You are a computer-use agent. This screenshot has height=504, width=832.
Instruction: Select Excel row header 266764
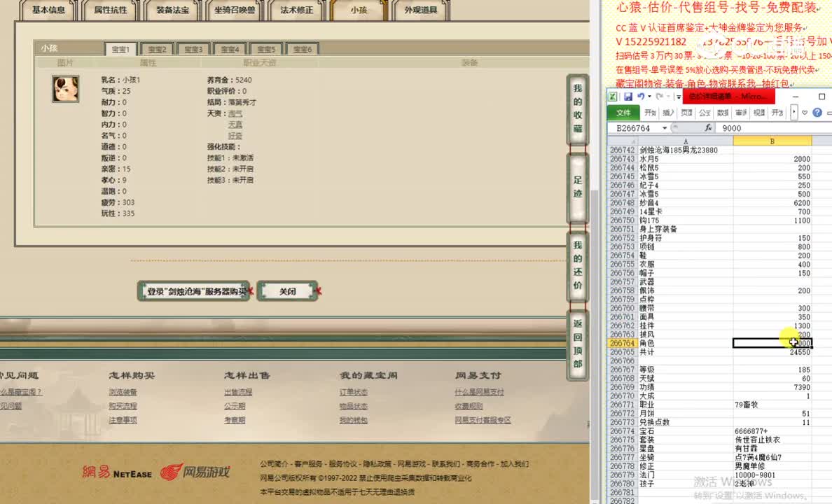tap(623, 343)
